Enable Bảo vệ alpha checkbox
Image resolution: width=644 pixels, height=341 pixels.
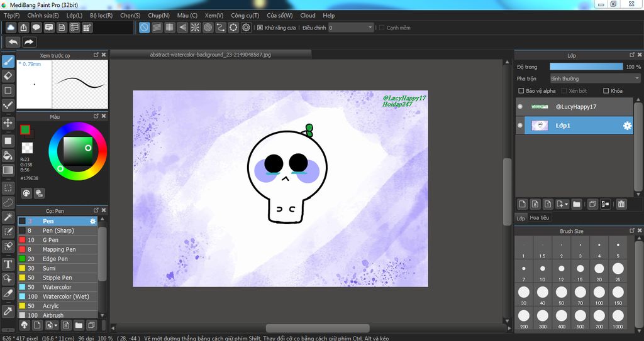[x=521, y=90]
